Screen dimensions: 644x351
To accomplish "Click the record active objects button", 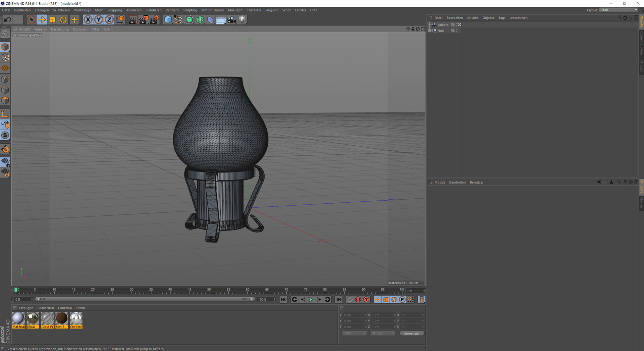I will (350, 299).
